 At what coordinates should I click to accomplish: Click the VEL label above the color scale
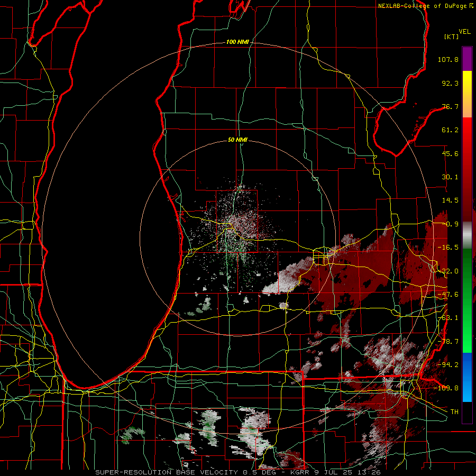464,32
